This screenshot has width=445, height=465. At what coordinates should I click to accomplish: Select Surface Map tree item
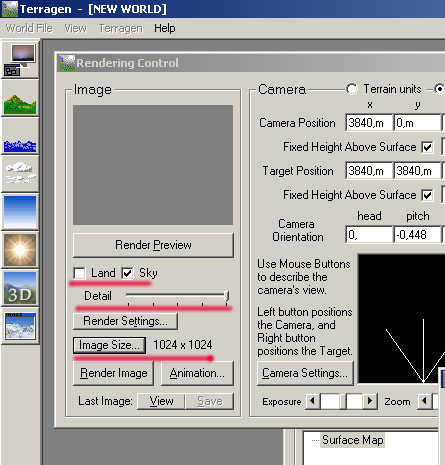point(352,440)
